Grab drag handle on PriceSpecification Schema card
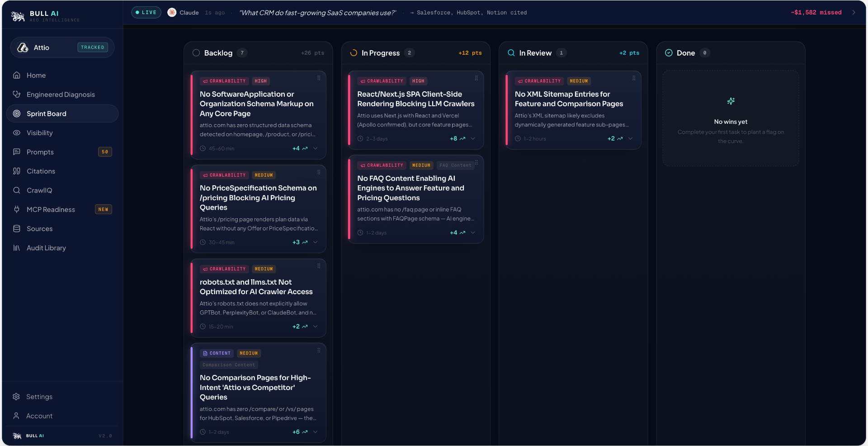The height and width of the screenshot is (446, 868). 319,172
